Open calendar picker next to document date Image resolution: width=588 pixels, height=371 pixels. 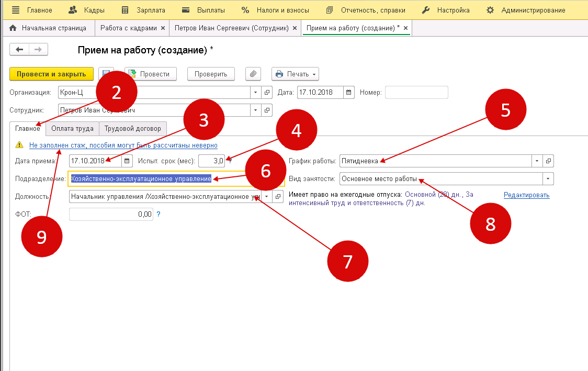[349, 93]
